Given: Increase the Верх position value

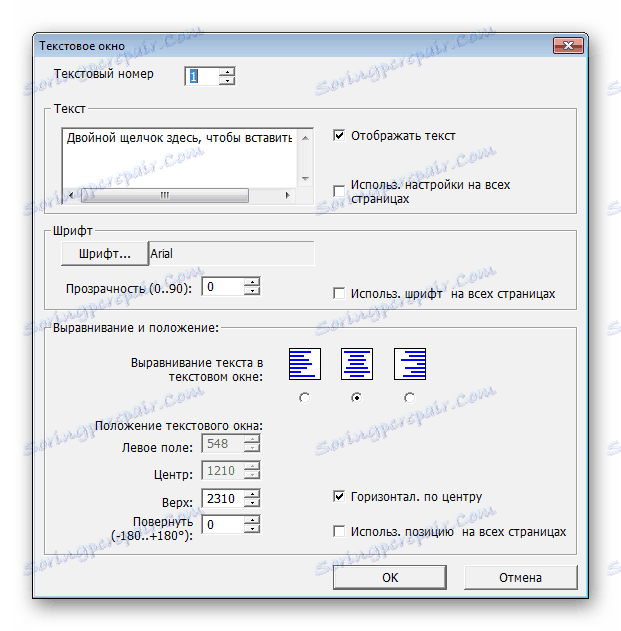Looking at the screenshot, I should pos(252,494).
